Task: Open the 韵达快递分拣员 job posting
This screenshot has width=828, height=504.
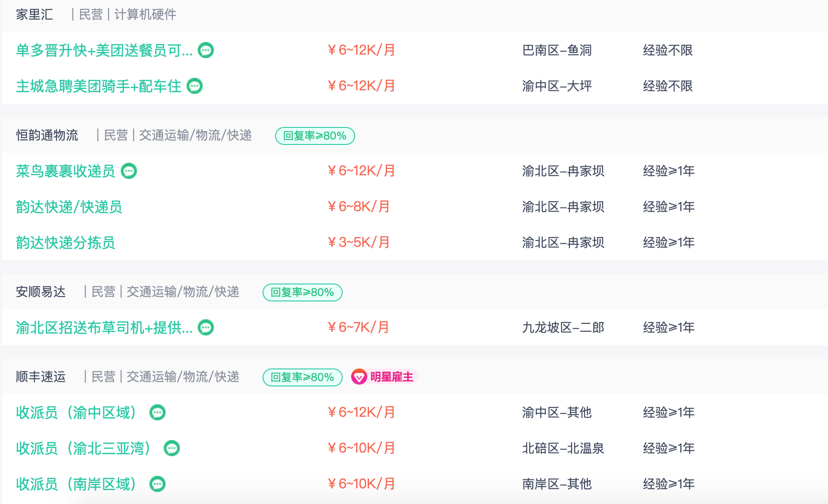Action: [65, 242]
